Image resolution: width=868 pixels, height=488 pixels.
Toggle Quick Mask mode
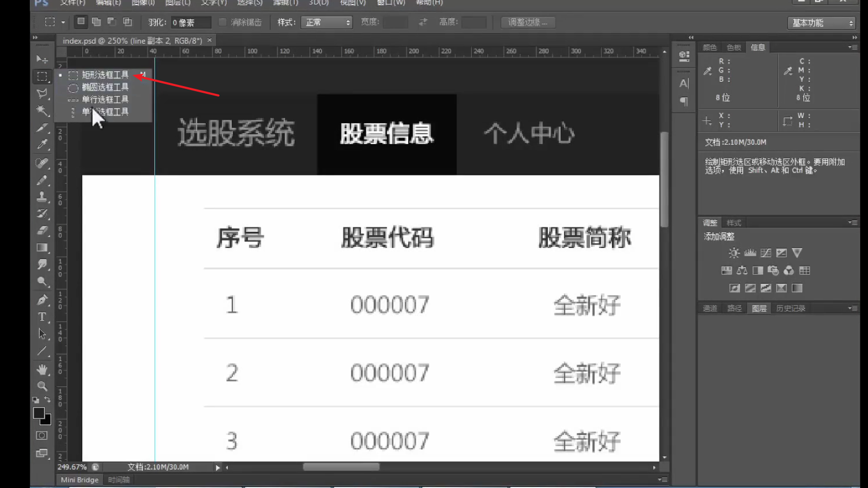pos(42,436)
